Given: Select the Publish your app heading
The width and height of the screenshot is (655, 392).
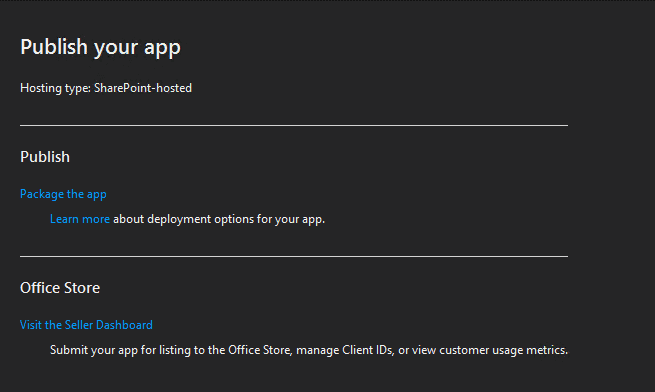Looking at the screenshot, I should 100,47.
